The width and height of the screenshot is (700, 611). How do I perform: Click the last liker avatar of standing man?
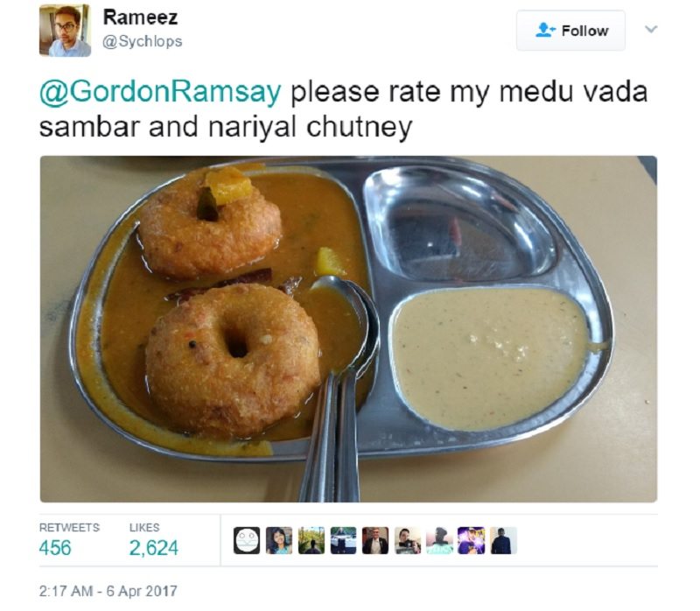[x=504, y=540]
